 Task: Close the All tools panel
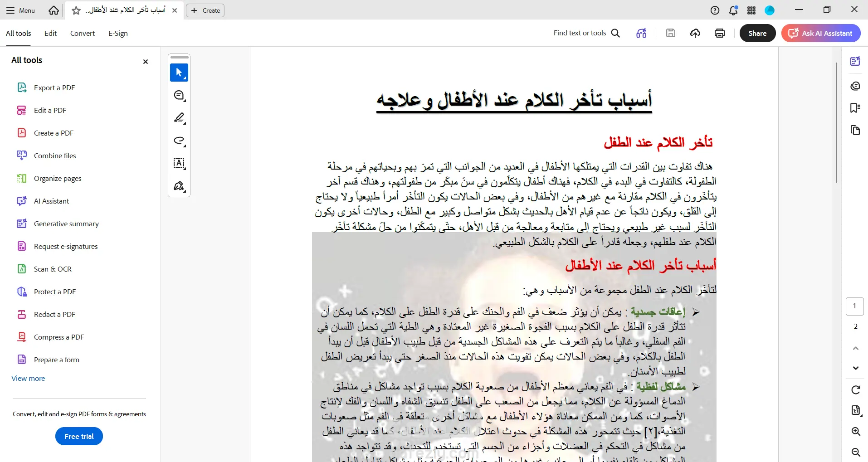point(146,62)
